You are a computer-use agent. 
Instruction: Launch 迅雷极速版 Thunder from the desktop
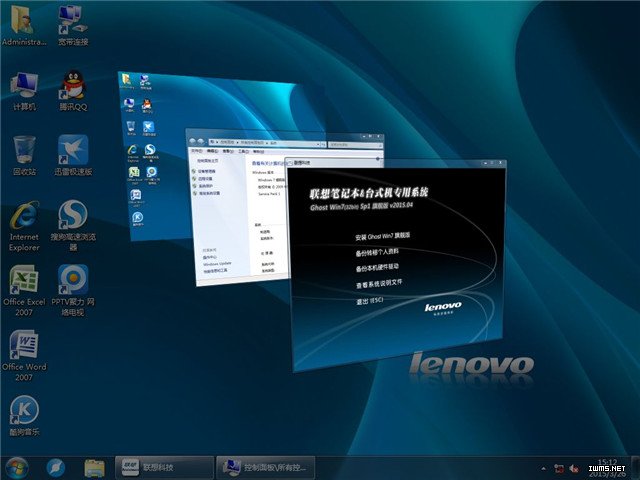[73, 156]
